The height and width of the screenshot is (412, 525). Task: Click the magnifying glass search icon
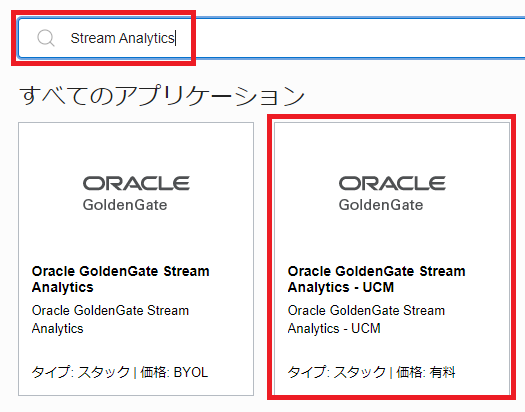coord(46,38)
